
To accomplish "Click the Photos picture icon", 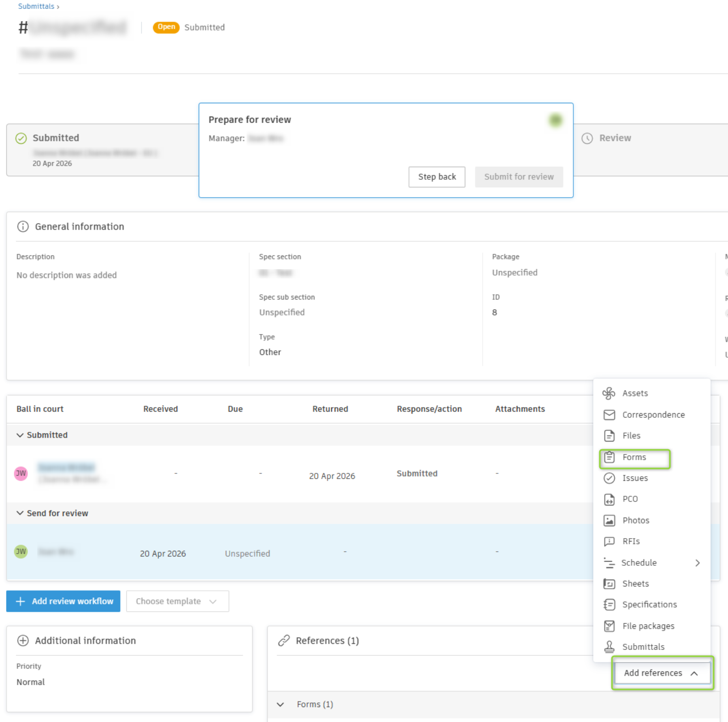I will tap(609, 520).
